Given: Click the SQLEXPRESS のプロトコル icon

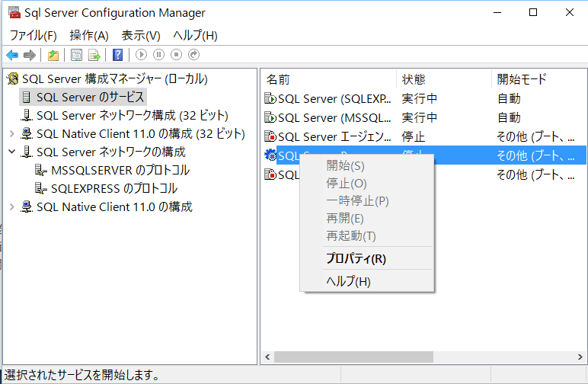Looking at the screenshot, I should 41,188.
